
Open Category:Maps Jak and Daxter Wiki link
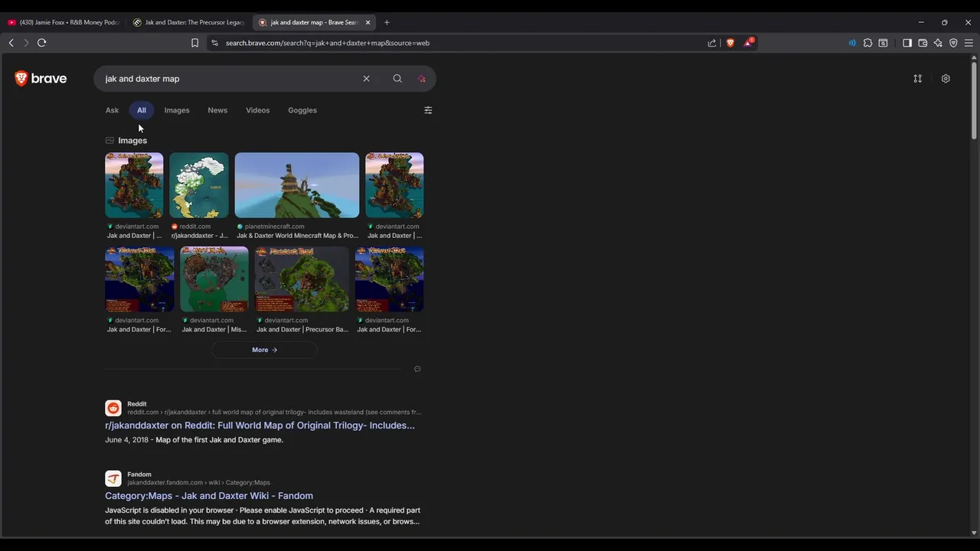click(209, 496)
